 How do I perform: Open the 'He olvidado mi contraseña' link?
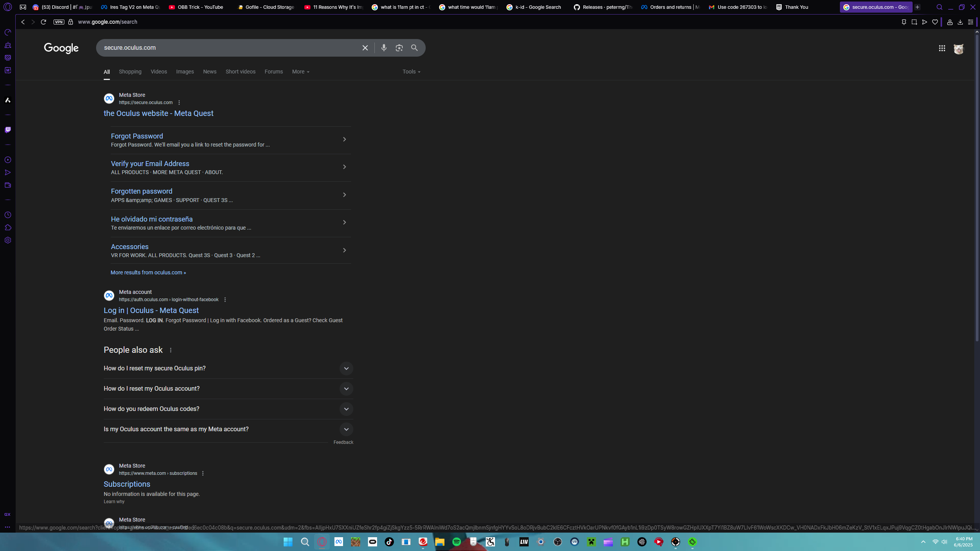click(x=152, y=219)
